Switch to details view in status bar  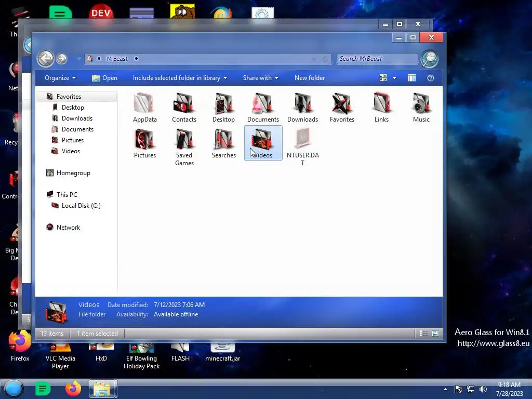point(423,334)
